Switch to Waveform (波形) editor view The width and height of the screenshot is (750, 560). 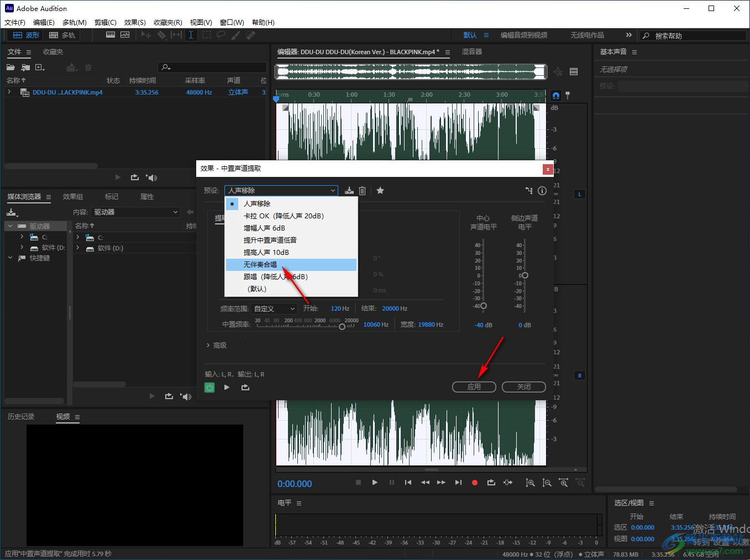coord(26,35)
